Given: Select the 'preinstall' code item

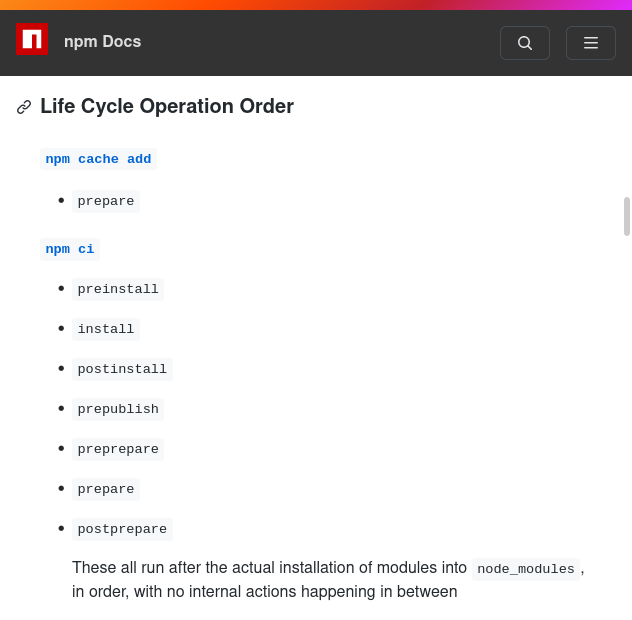Looking at the screenshot, I should (118, 289).
